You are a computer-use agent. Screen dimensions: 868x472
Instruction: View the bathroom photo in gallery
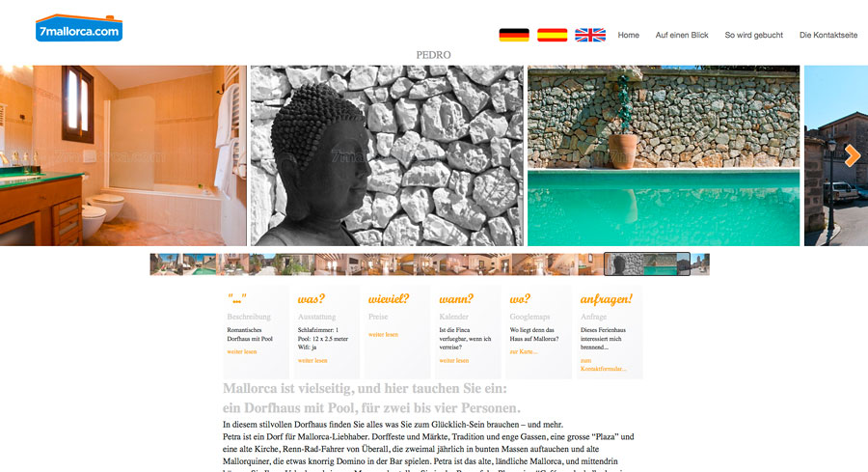[x=122, y=155]
